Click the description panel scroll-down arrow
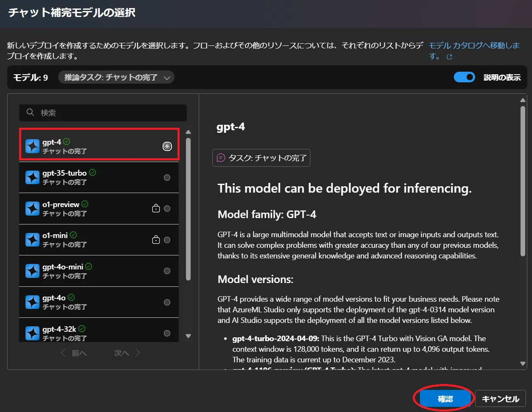 (x=523, y=364)
